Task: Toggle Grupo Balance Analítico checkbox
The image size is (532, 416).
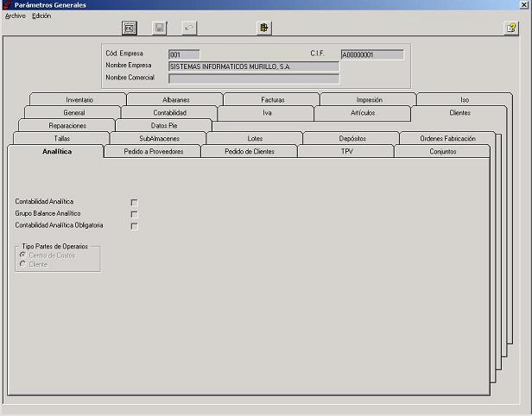Action: click(135, 215)
